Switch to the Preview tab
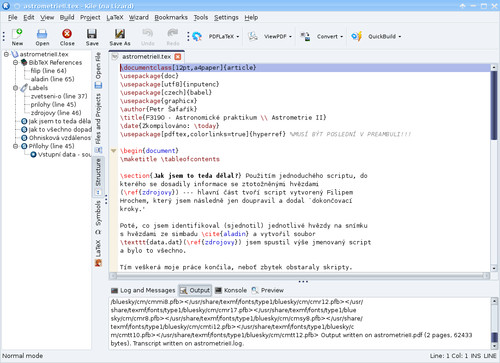Viewport: 500px width, 363px height. [x=267, y=290]
